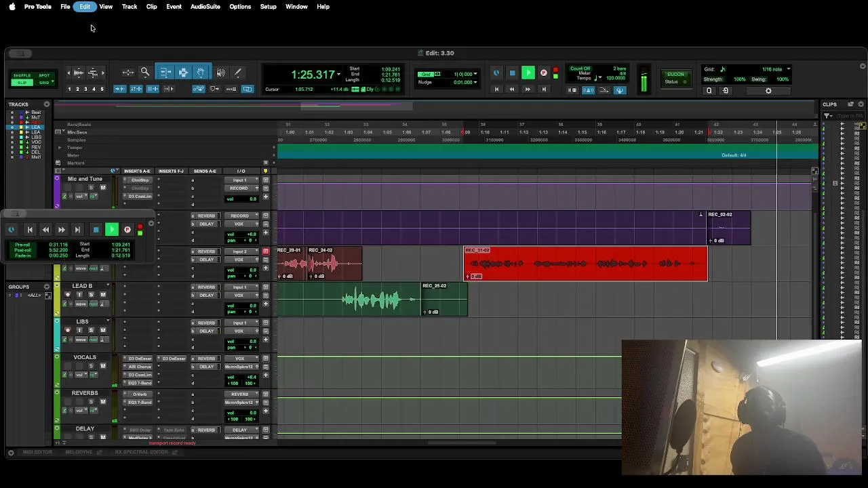868x488 pixels.
Task: Open the Edit menu
Action: click(x=85, y=7)
